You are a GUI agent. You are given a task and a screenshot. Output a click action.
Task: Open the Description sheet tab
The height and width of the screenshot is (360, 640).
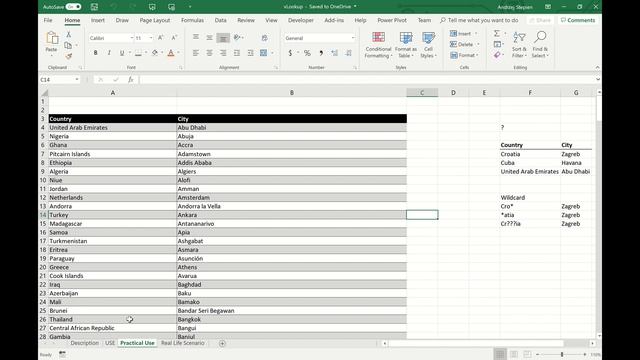(84, 343)
